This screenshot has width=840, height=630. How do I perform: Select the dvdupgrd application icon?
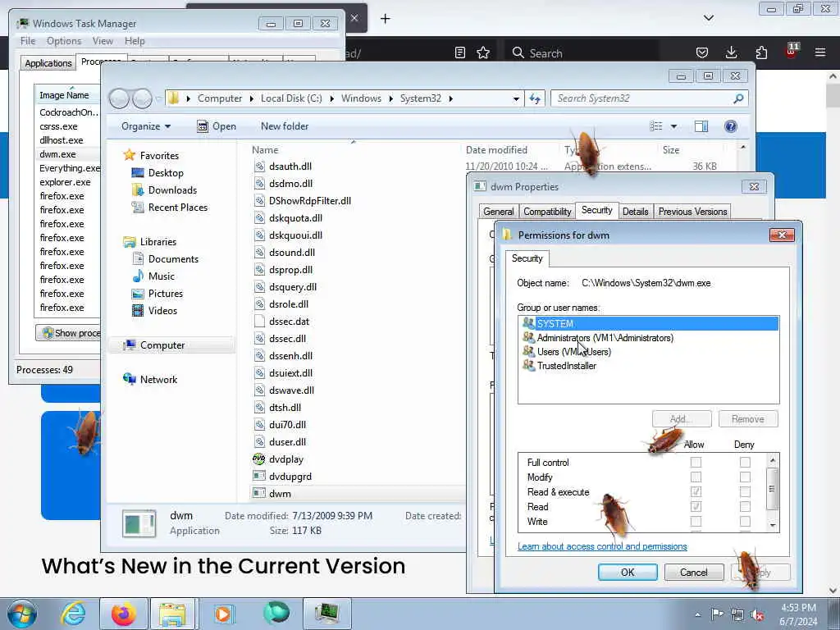tap(258, 477)
